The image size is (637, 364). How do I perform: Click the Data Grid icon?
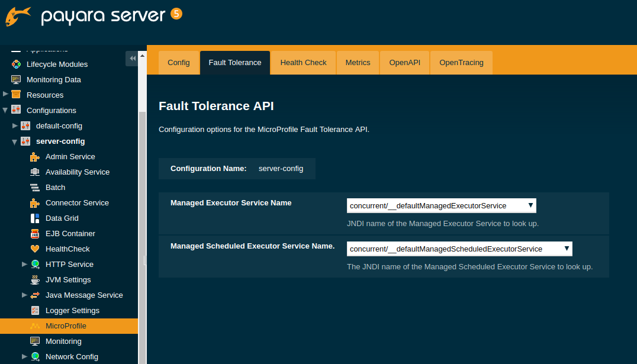pyautogui.click(x=35, y=218)
